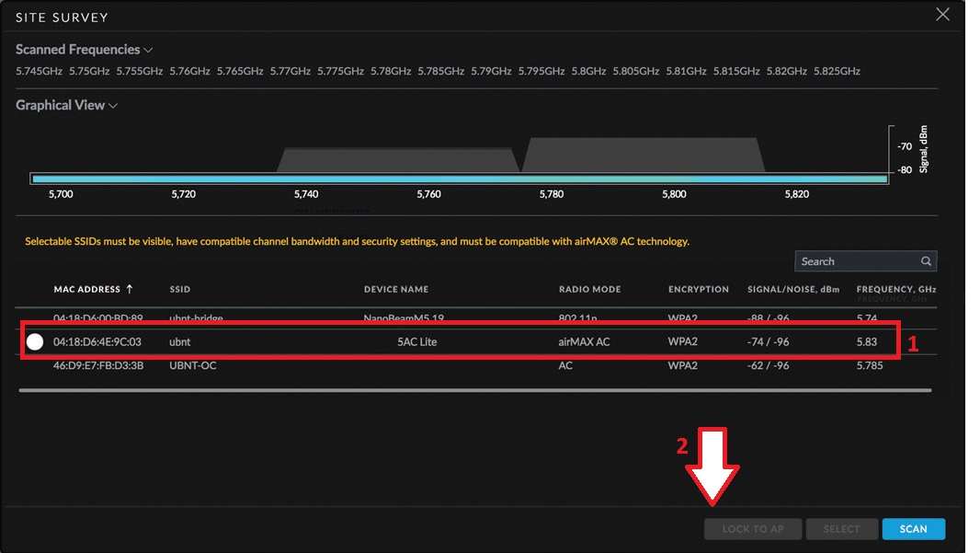Select radio button for ubnt 5AC Lite
This screenshot has width=980, height=553.
point(35,342)
